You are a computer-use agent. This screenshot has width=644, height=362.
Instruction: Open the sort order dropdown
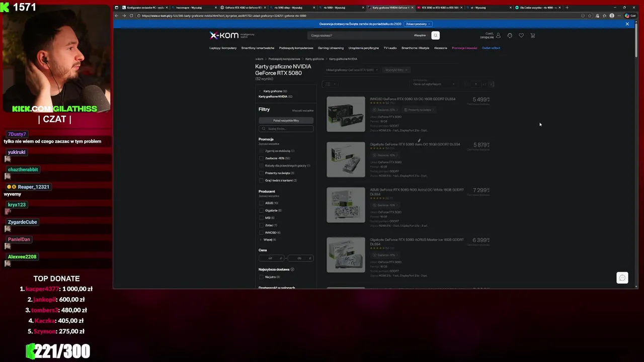[x=434, y=84]
